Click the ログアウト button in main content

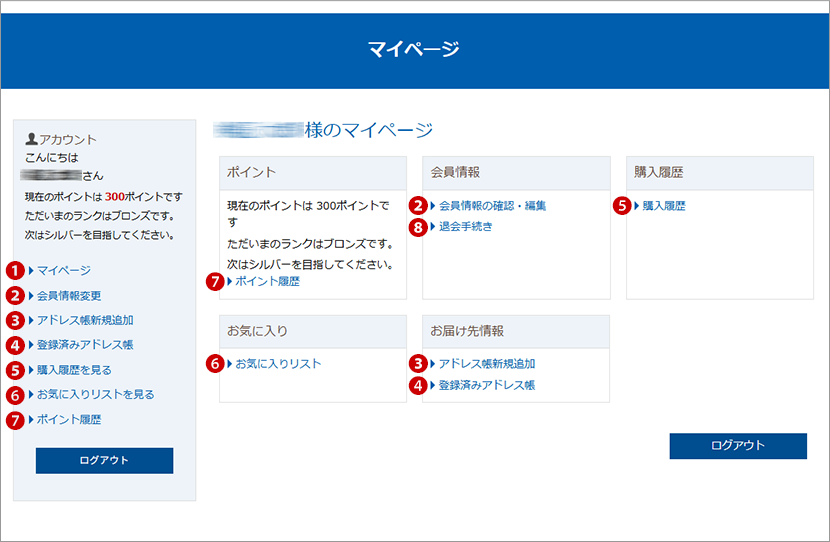point(738,446)
